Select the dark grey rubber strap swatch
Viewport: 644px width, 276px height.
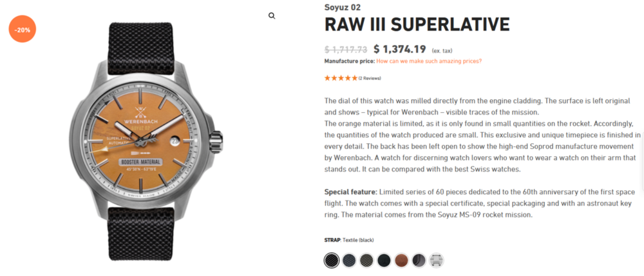419,260
